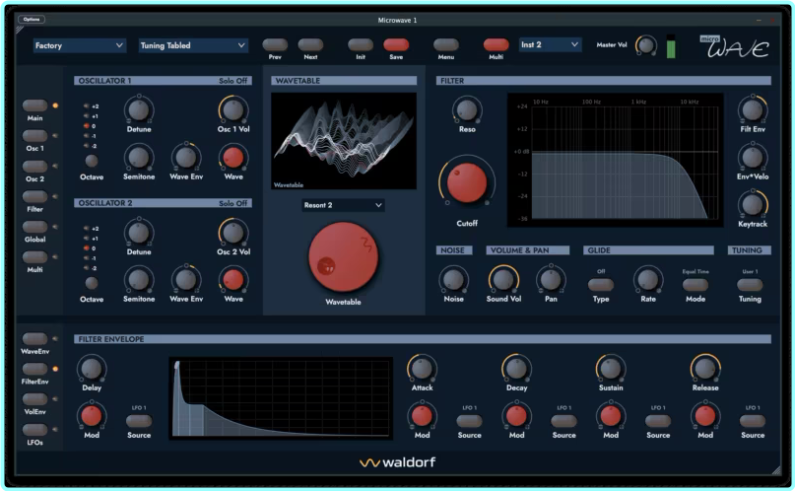Toggle the Glide Type switch
The width and height of the screenshot is (795, 491).
point(601,285)
